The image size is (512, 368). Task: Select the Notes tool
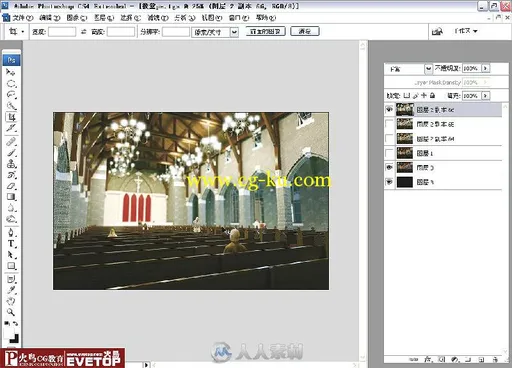(11, 279)
